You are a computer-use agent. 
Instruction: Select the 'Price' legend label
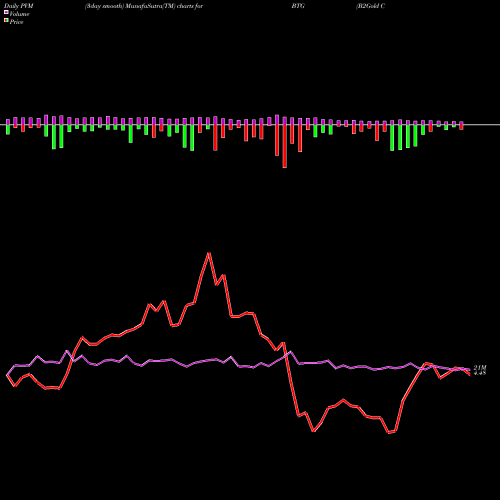(16, 22)
